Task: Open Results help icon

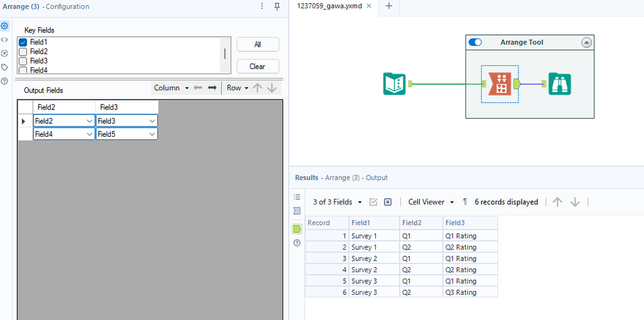Action: point(297,243)
